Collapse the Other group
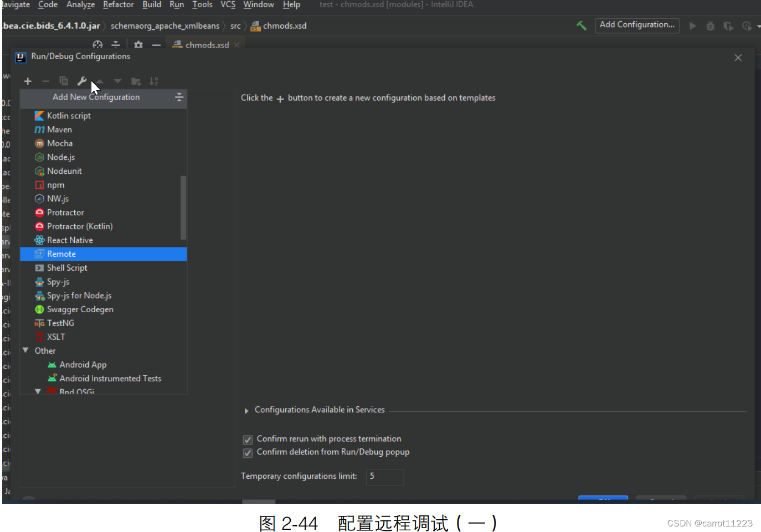 pos(25,350)
